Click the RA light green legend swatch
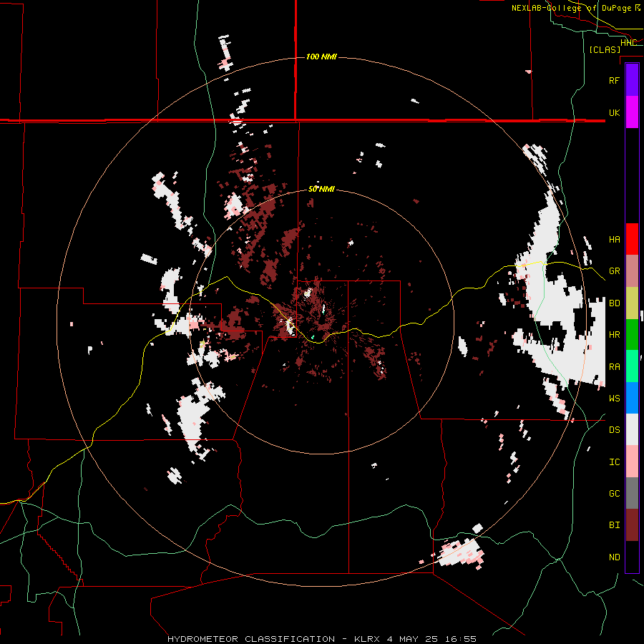 632,366
